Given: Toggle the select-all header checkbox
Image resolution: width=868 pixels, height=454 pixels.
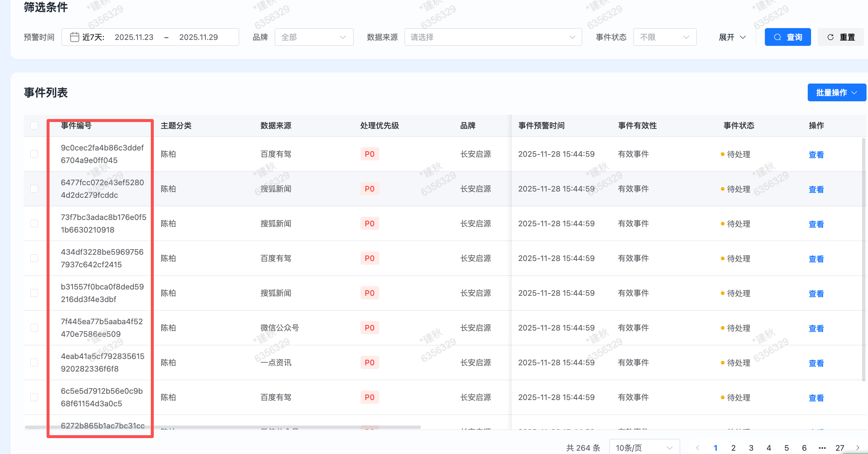Looking at the screenshot, I should point(34,126).
